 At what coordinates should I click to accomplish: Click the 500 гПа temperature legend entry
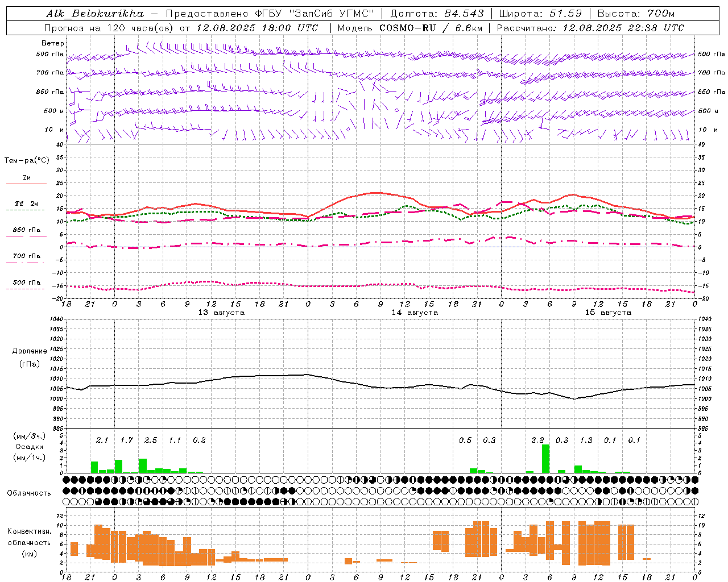pyautogui.click(x=26, y=285)
